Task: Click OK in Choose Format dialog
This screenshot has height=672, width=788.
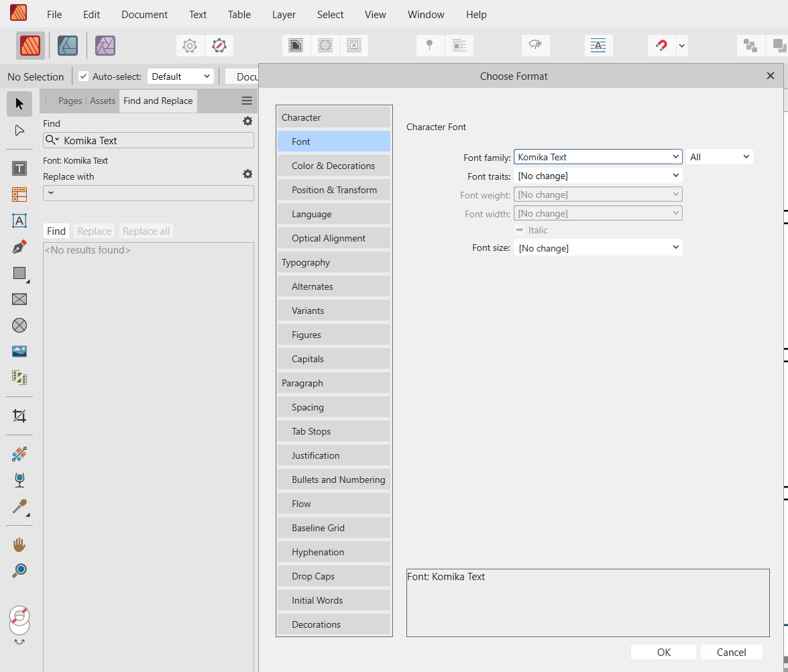Action: coord(663,653)
